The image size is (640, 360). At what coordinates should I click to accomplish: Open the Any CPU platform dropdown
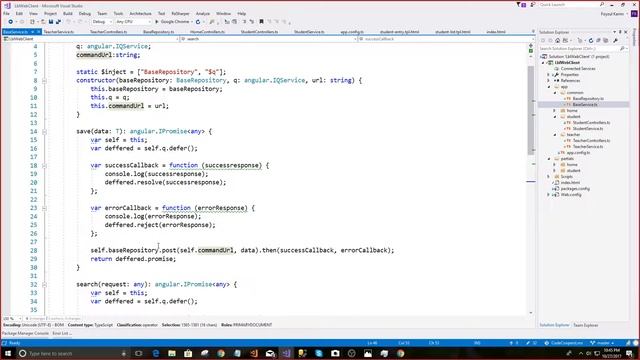133,22
